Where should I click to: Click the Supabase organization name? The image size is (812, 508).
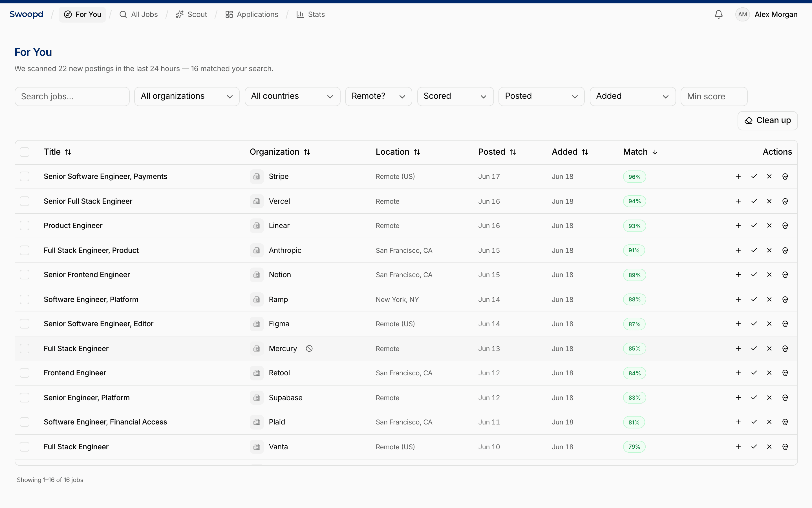pos(286,397)
